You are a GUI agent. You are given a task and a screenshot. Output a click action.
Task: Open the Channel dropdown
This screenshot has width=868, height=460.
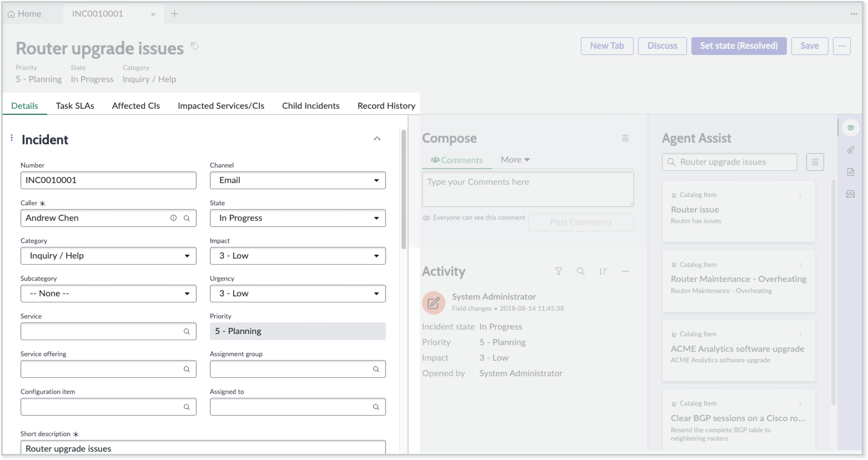[376, 180]
